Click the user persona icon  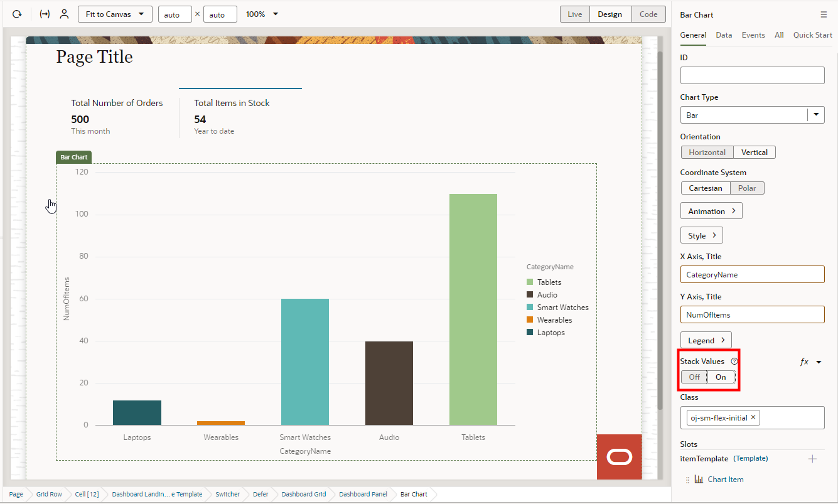click(64, 14)
